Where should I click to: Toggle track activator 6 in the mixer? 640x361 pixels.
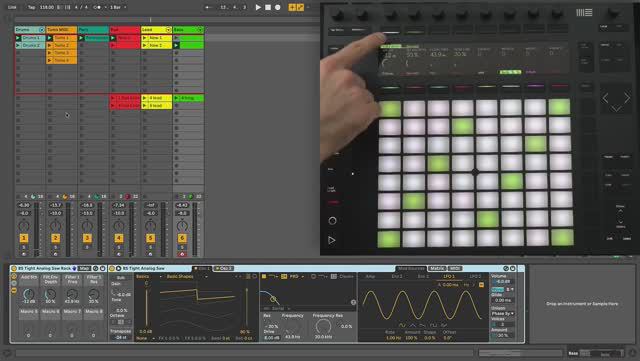(x=182, y=238)
